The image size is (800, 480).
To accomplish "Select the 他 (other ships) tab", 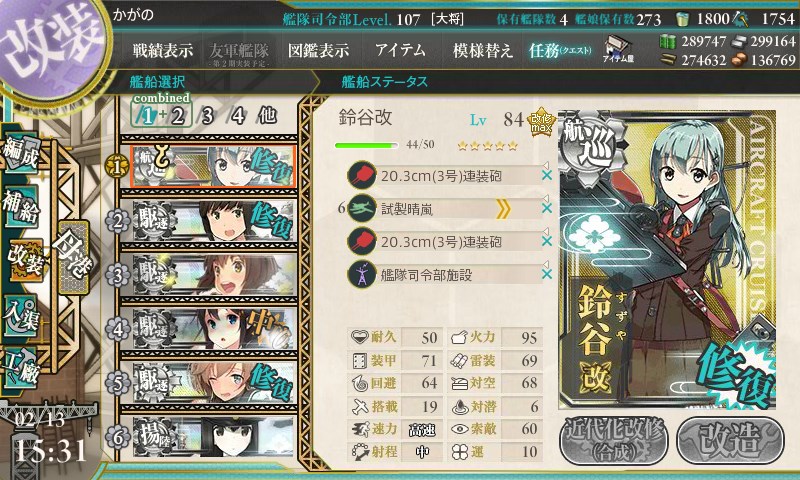I will (x=267, y=115).
